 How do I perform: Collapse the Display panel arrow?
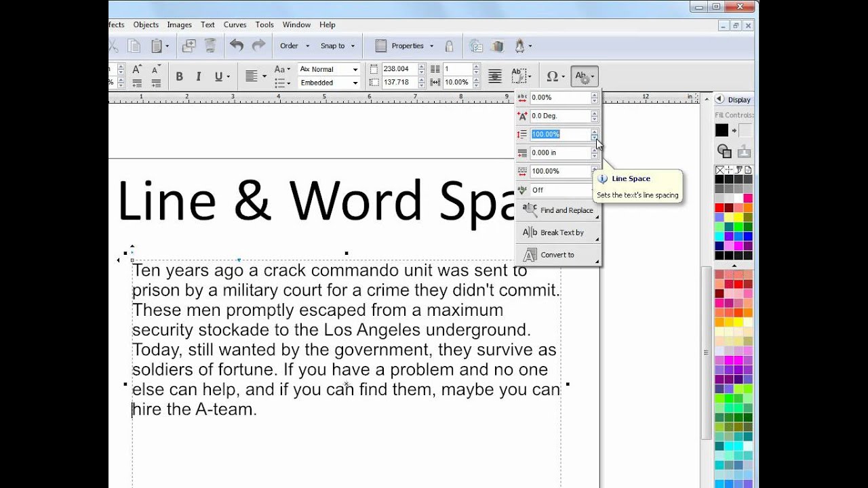(719, 99)
